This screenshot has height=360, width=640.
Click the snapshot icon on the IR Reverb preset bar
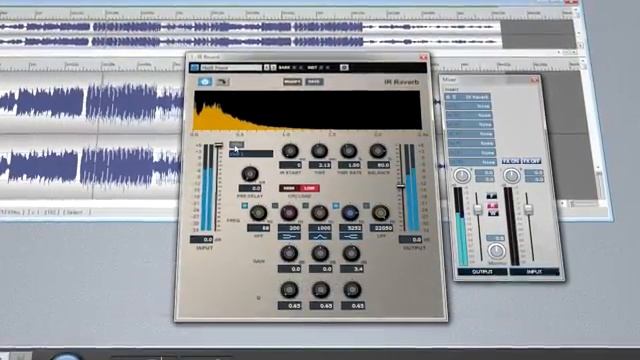coord(344,67)
